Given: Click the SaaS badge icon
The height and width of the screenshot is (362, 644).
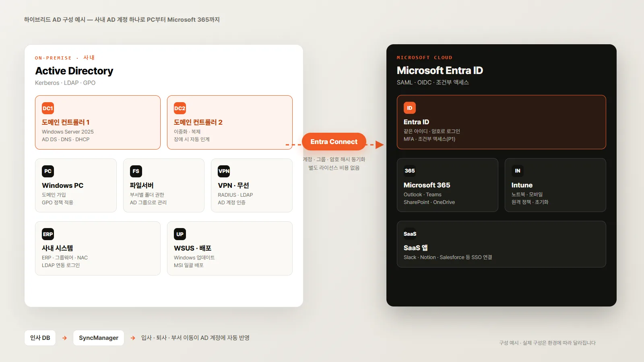Looking at the screenshot, I should 410,234.
